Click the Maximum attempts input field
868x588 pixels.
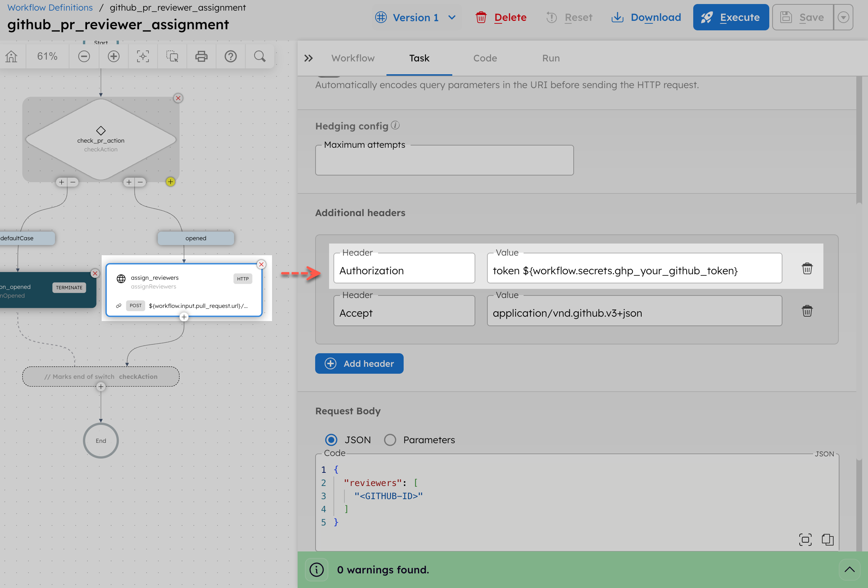point(445,160)
